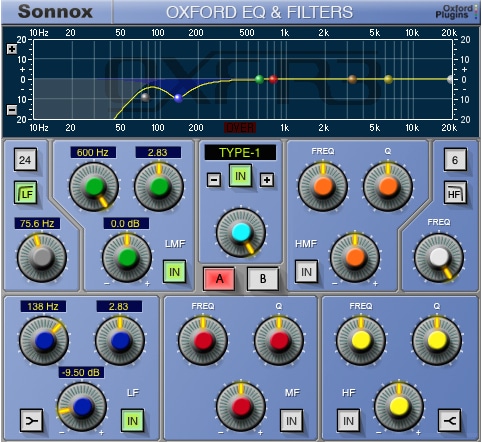
Task: Click the HF band yellow FREQ knob
Action: pyautogui.click(x=361, y=341)
